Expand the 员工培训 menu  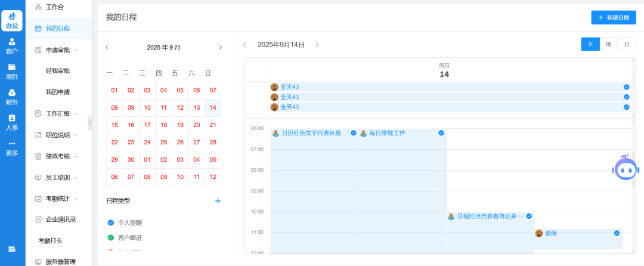click(76, 178)
